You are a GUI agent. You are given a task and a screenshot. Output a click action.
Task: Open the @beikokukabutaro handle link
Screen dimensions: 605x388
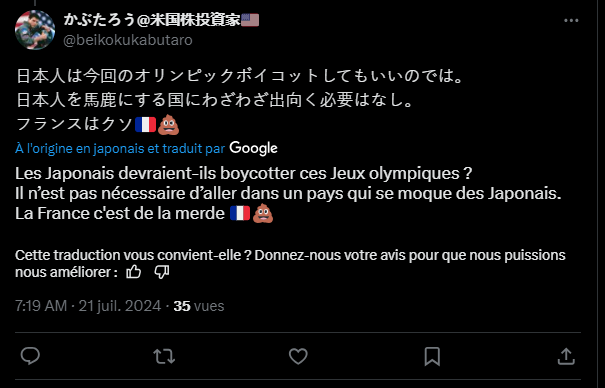tap(128, 40)
